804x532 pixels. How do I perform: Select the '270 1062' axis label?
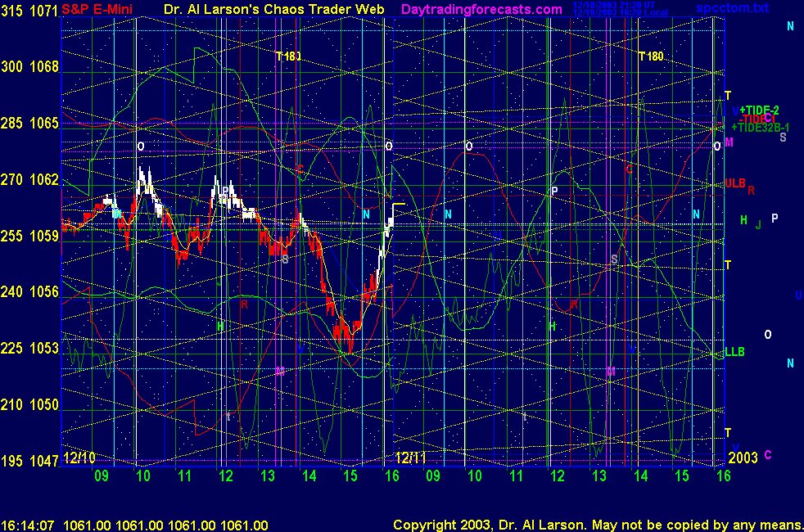point(29,179)
